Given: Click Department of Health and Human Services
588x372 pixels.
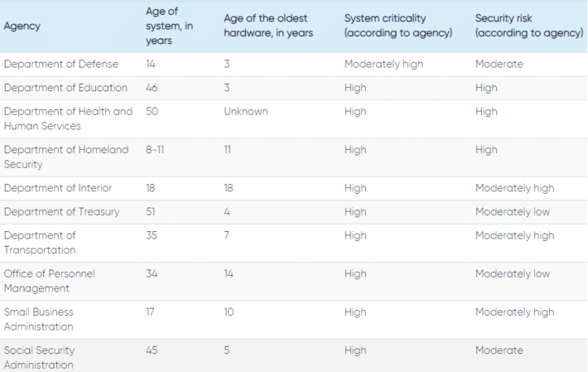Looking at the screenshot, I should 68,118.
